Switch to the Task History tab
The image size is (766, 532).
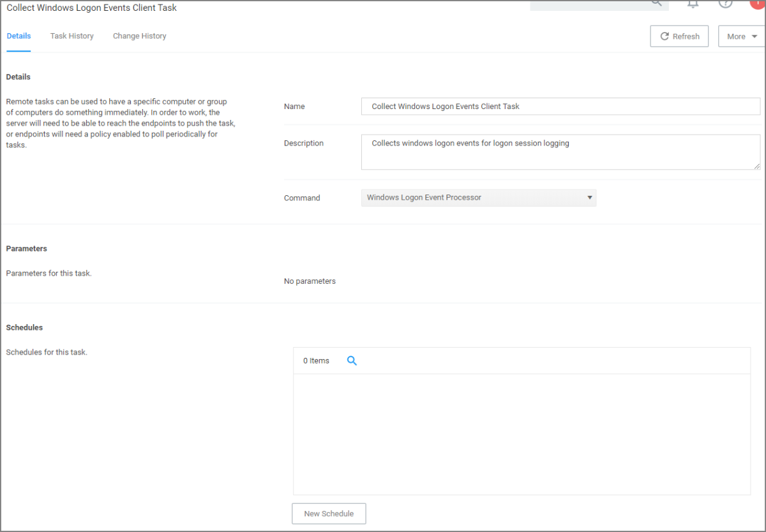[72, 36]
